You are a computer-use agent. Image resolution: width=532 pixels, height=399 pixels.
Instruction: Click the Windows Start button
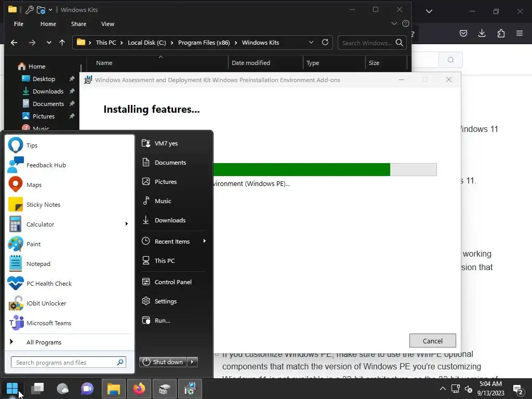pyautogui.click(x=12, y=389)
